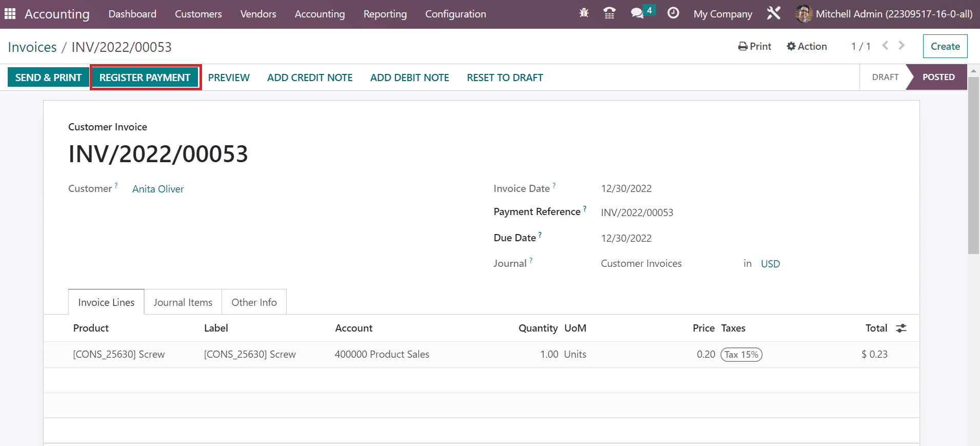Switch to Journal Items tab

pos(183,302)
